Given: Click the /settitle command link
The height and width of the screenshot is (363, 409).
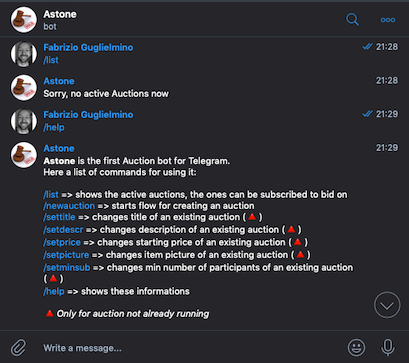Looking at the screenshot, I should pos(59,217).
